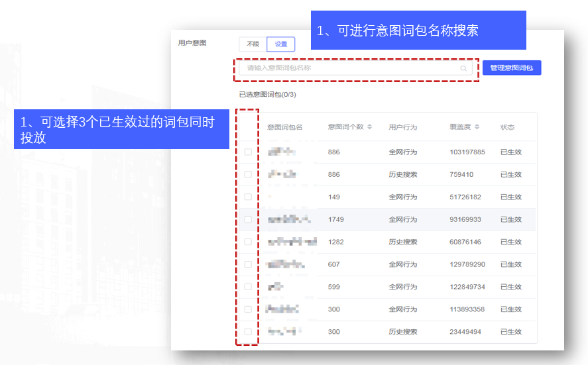Image resolution: width=588 pixels, height=365 pixels.
Task: Switch to the 设置 tab
Action: click(x=281, y=44)
